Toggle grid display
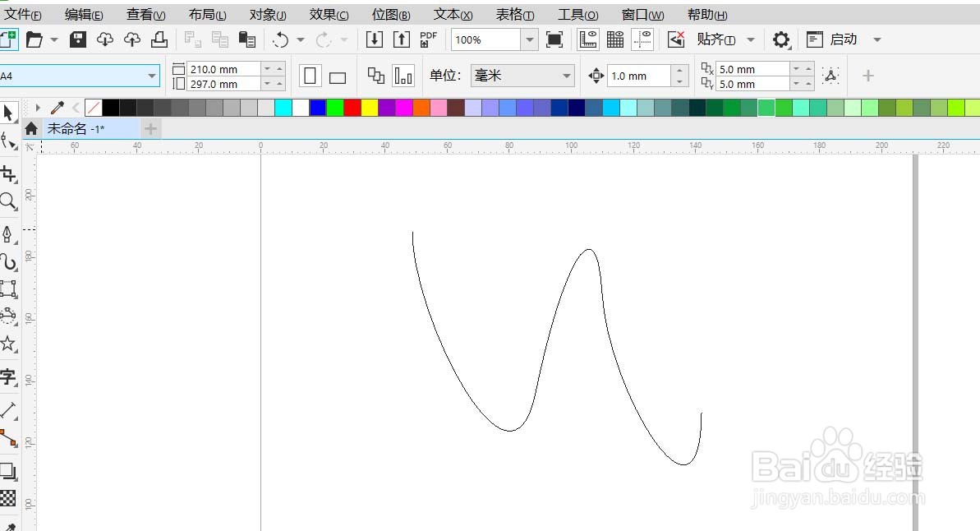 615,39
